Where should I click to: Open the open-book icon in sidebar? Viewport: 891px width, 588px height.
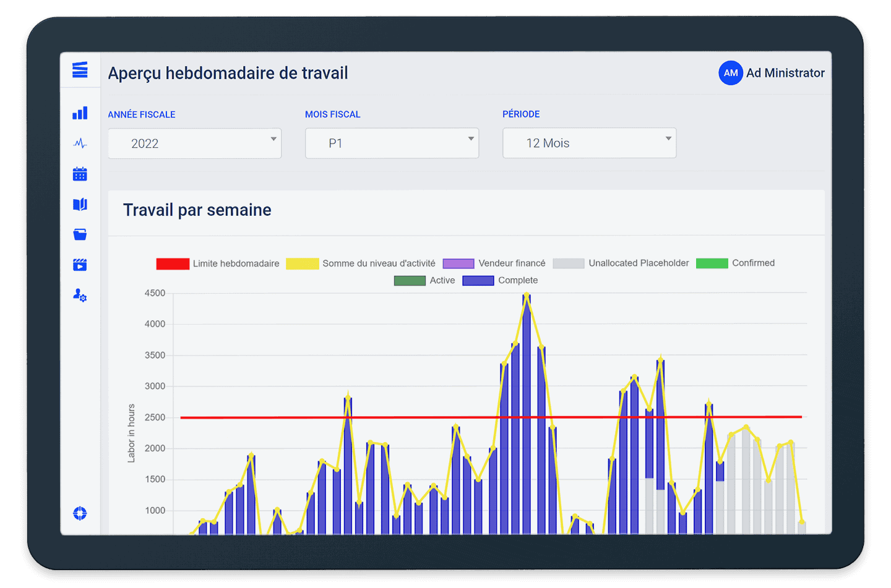tap(80, 204)
